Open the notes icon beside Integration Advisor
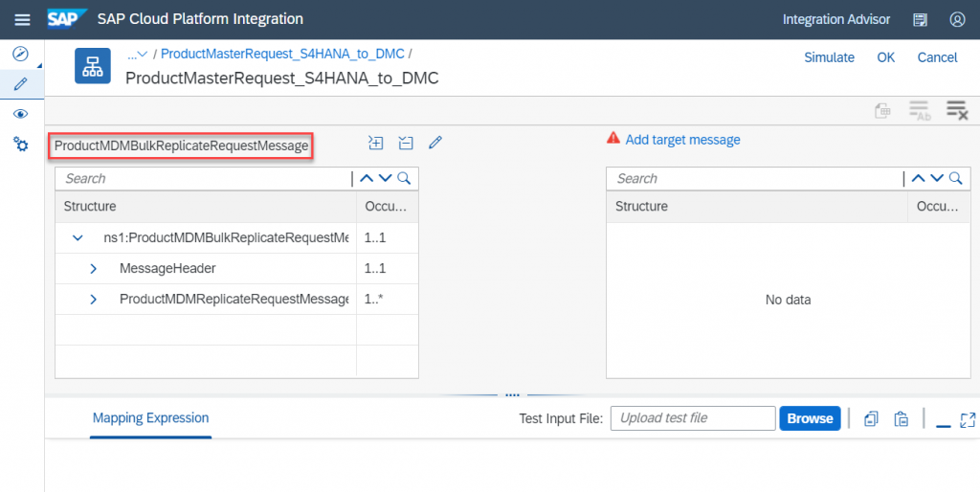980x492 pixels. tap(920, 20)
